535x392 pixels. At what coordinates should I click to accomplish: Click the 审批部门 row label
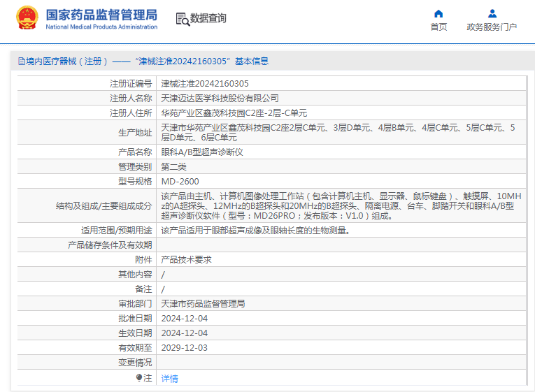tap(135, 304)
